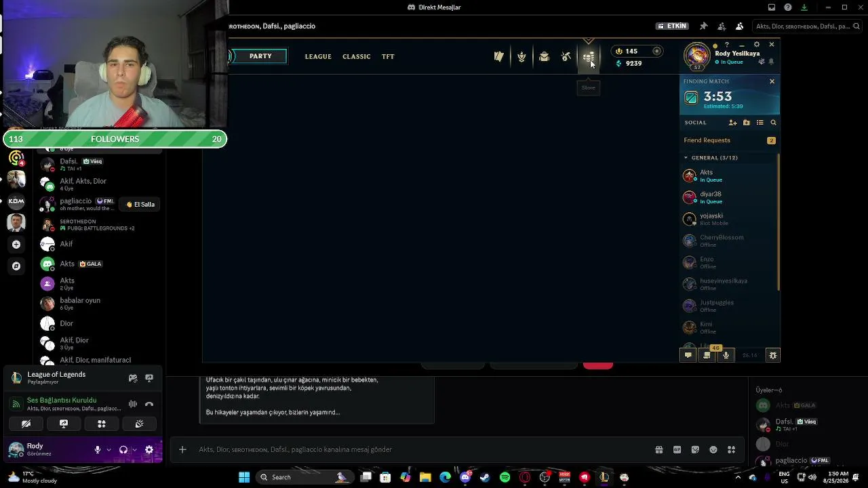Add a server with Discord plus icon
The image size is (868, 488).
16,245
